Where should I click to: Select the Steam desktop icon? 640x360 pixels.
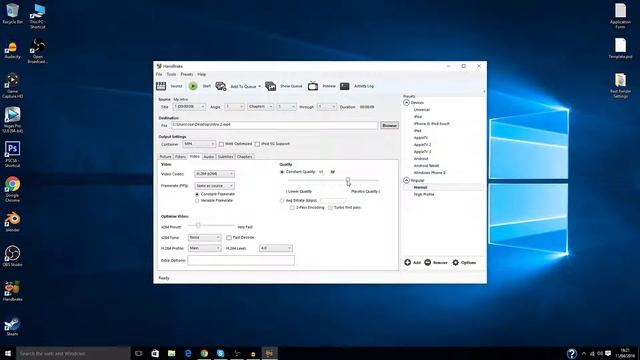coord(12,326)
